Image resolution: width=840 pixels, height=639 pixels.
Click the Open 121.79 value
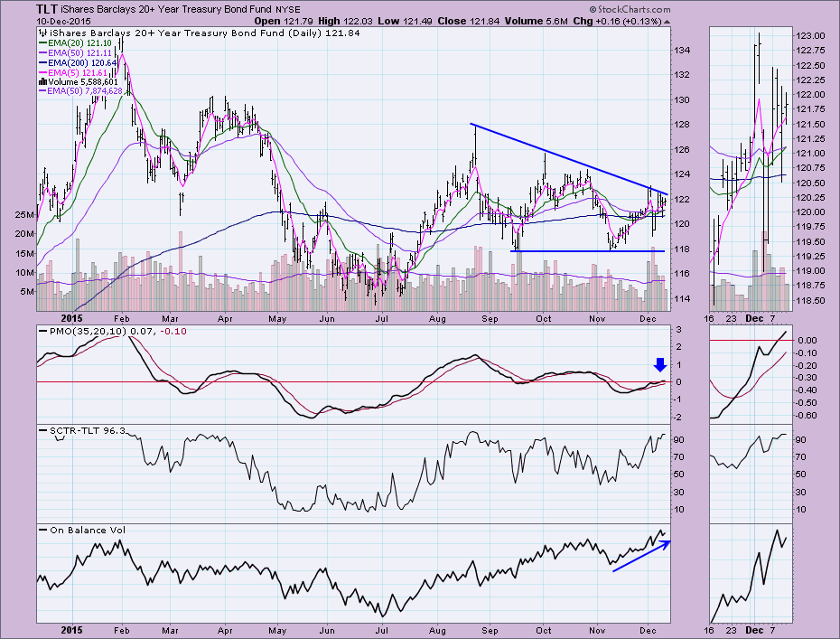pyautogui.click(x=284, y=22)
